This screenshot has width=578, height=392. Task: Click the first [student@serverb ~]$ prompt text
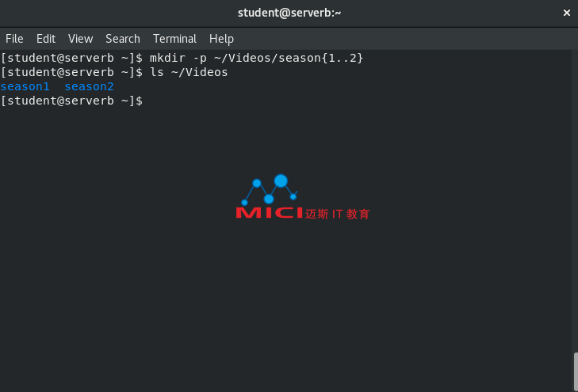(71, 58)
